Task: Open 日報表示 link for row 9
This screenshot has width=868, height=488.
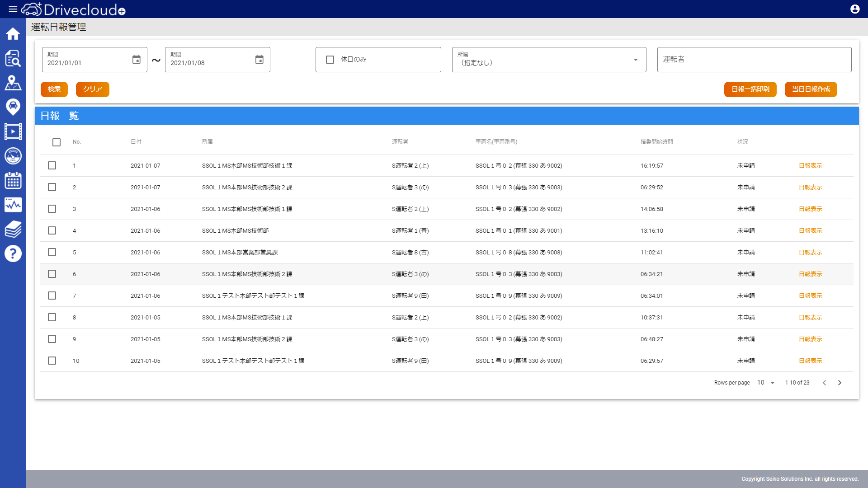Action: click(810, 339)
